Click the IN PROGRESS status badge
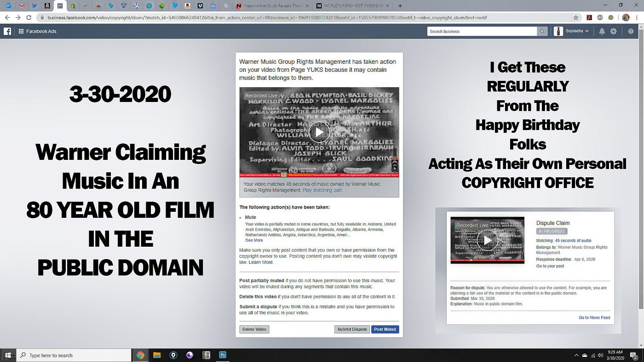644x362 pixels. click(552, 231)
